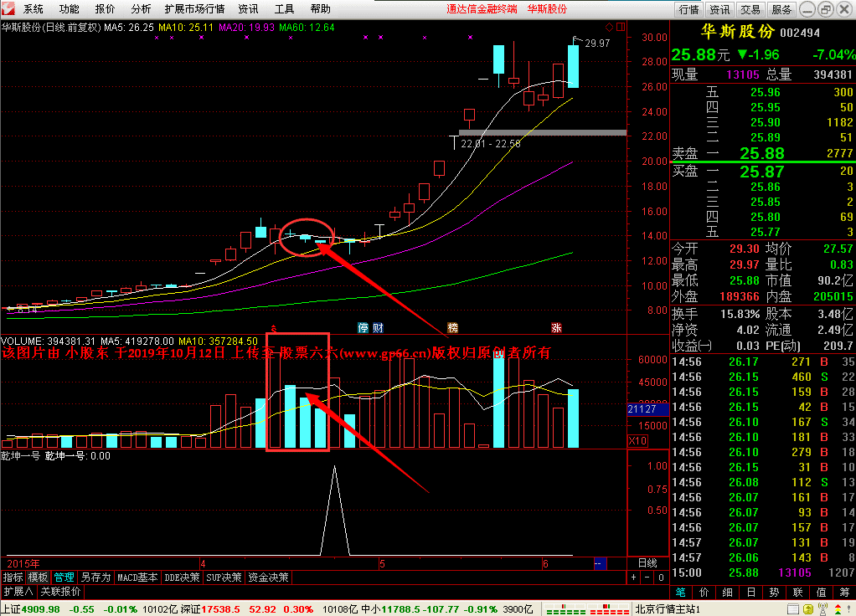Click the 上证 index value 4909.98
Viewport: 856px width, 616px height.
tap(42, 609)
